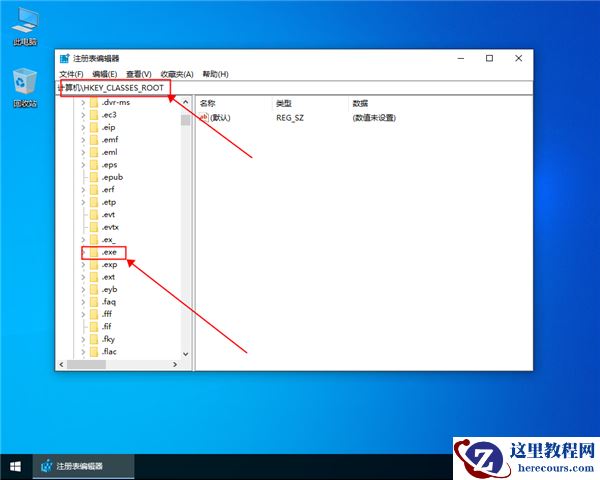Viewport: 600px width, 480px height.
Task: Open the 收藏夹(A) menu
Action: click(x=177, y=74)
